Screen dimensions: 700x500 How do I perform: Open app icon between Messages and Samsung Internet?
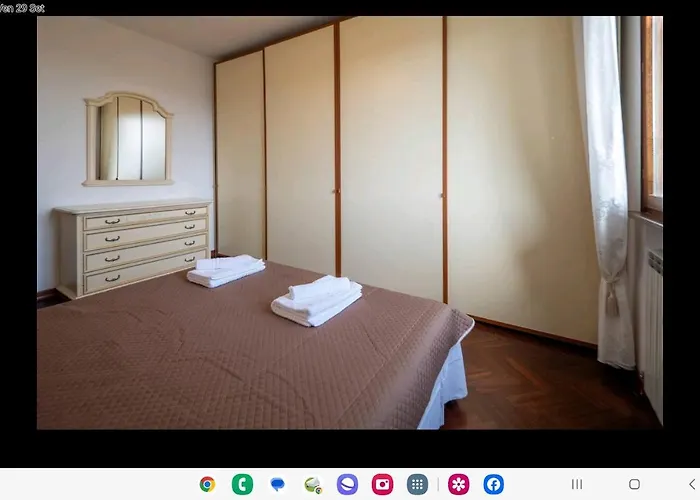tap(313, 485)
